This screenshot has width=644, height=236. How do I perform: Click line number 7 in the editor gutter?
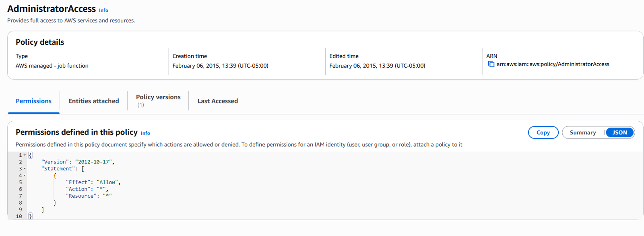pyautogui.click(x=21, y=196)
